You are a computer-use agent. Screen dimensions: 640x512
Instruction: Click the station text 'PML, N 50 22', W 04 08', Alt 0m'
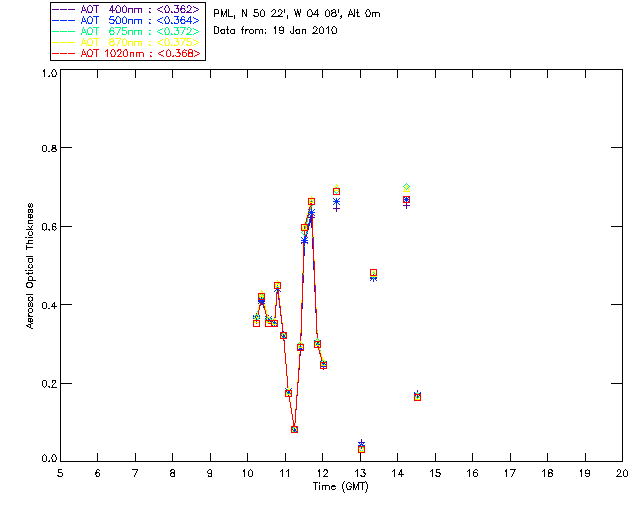pos(297,14)
